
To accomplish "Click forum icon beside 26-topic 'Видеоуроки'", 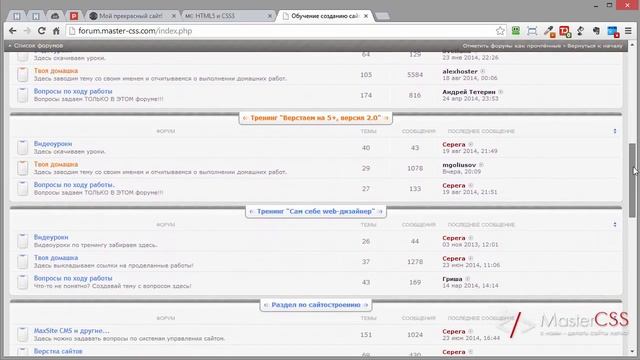I will point(23,241).
